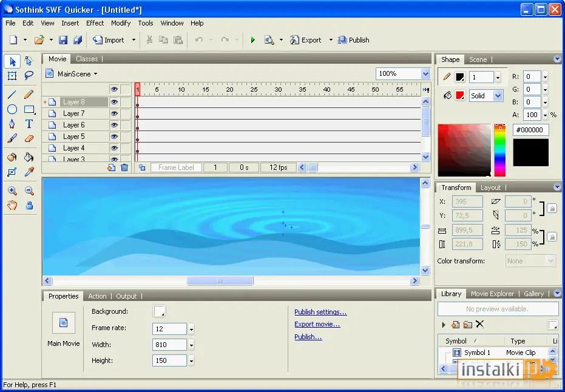
Task: Open the Frame rate dropdown arrow
Action: click(191, 329)
